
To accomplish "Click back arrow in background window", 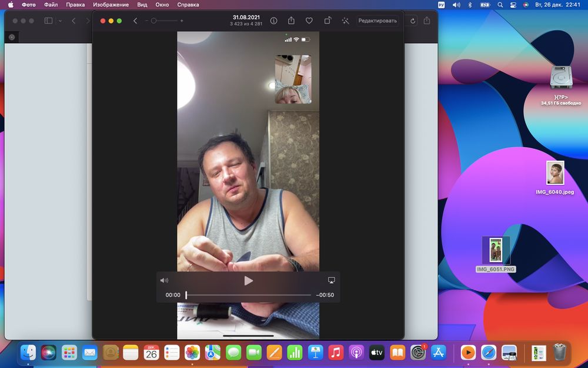I will [73, 21].
